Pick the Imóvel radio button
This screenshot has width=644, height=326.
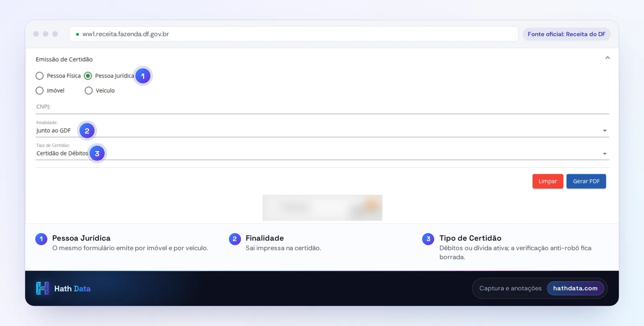[39, 91]
